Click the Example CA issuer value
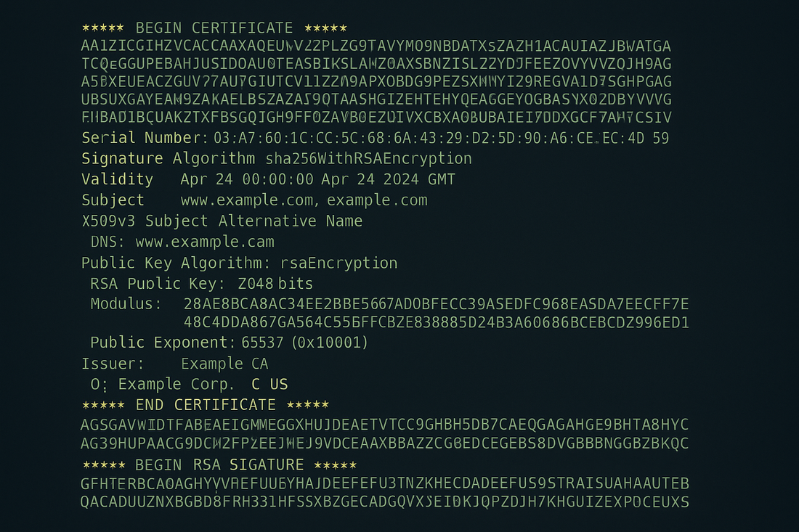Screen dimensions: 799x532 [x=224, y=364]
